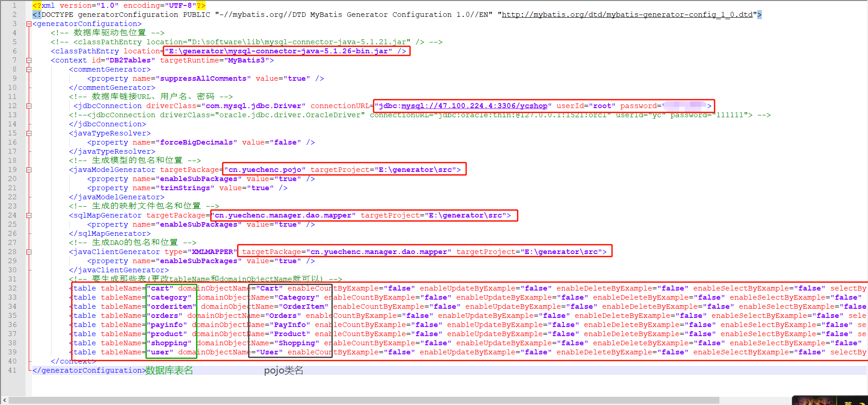Image resolution: width=868 pixels, height=405 pixels.
Task: Click the mysql-connector-java-5.1.26-bin.jar location text
Action: tap(279, 51)
